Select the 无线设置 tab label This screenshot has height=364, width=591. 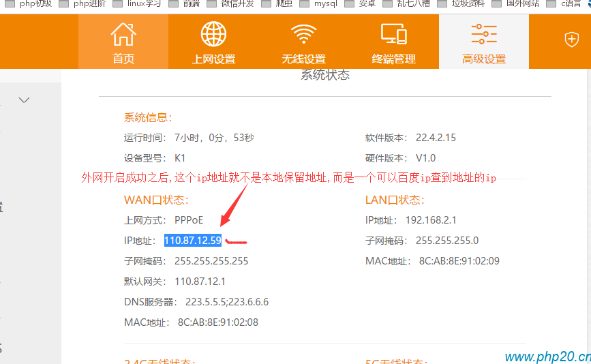pos(303,59)
